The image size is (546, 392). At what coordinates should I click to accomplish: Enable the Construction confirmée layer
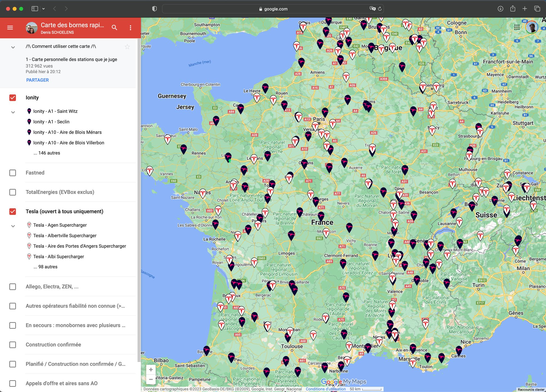[13, 345]
